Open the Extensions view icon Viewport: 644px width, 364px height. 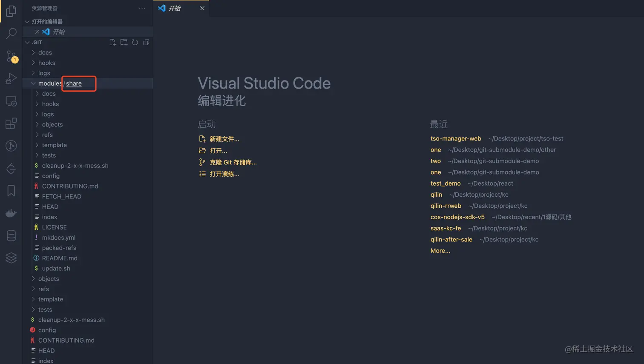(x=11, y=123)
